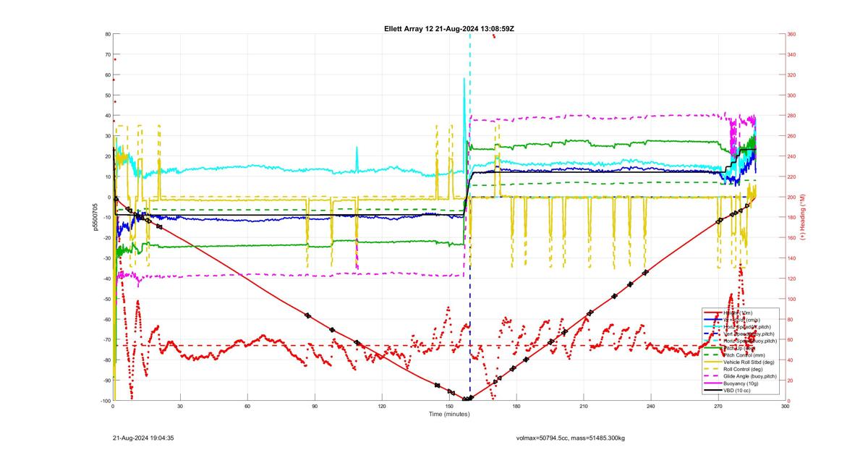
Task: Click the magenta Buoyancy line sample in legend
Action: click(x=712, y=383)
